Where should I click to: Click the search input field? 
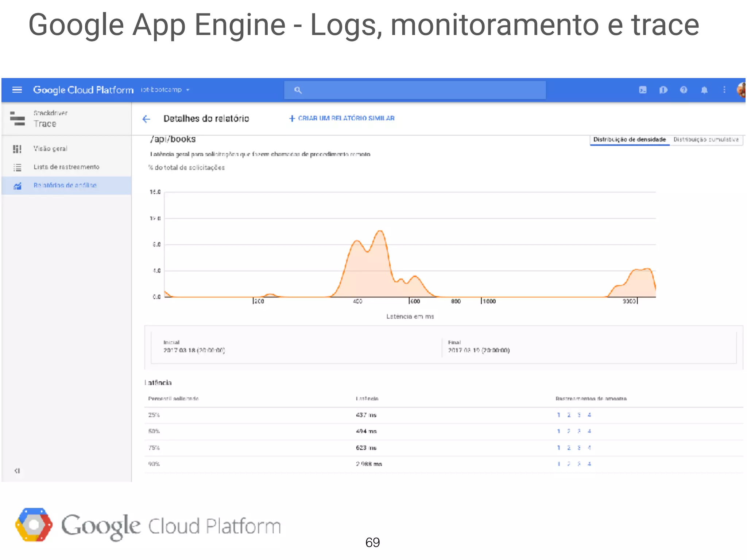[415, 90]
